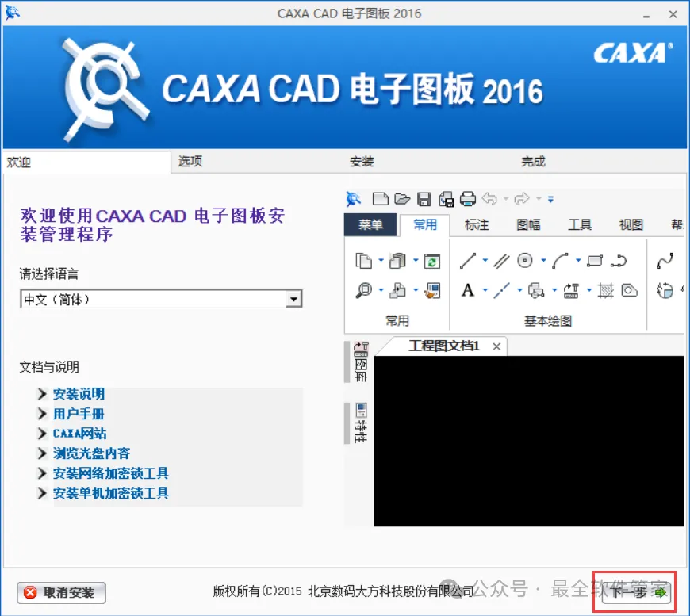Select the Spline curve tool icon
Viewport: 690px width, 616px height.
pos(665,261)
